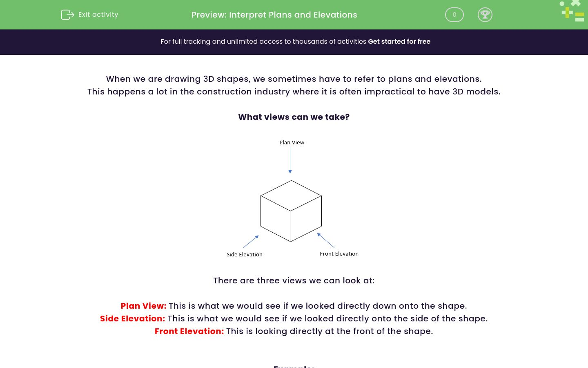The width and height of the screenshot is (588, 368).
Task: Click the arrow labeled Front Elevation
Action: pyautogui.click(x=327, y=240)
